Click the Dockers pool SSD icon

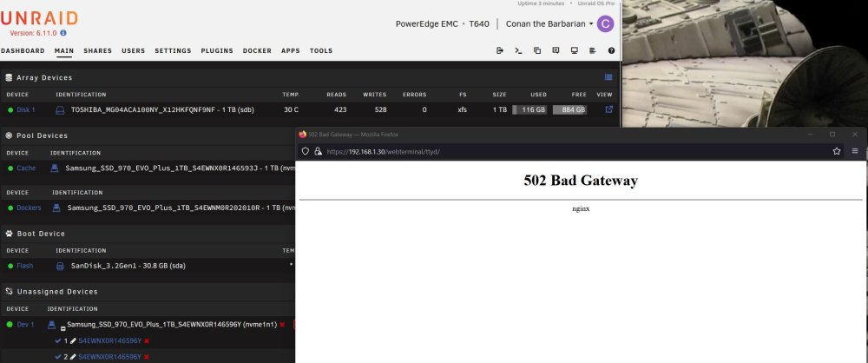[56, 208]
